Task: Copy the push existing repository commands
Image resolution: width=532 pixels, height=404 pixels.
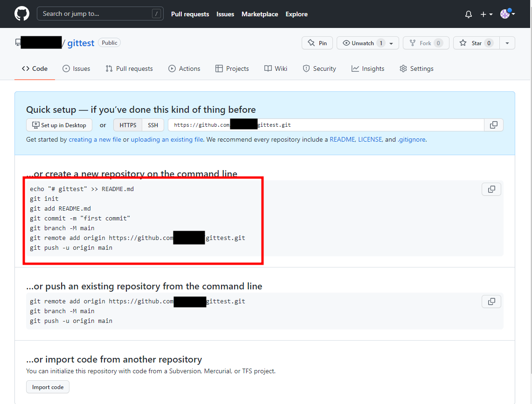Action: [x=491, y=301]
